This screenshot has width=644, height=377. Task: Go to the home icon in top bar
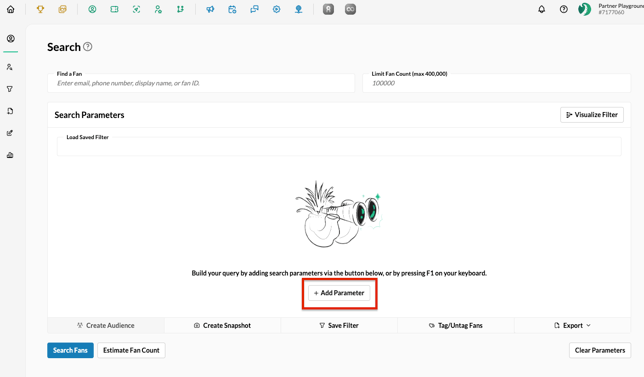11,9
